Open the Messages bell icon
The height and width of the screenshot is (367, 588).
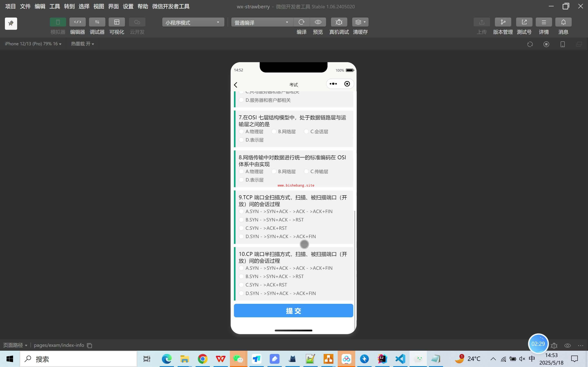(563, 22)
